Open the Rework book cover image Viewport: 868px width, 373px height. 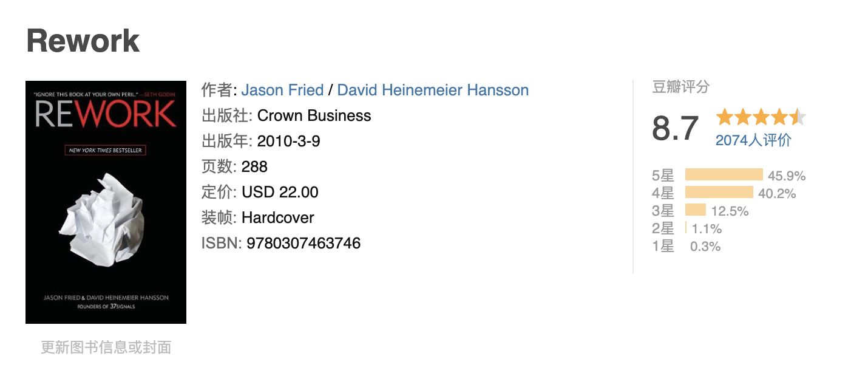coord(106,202)
